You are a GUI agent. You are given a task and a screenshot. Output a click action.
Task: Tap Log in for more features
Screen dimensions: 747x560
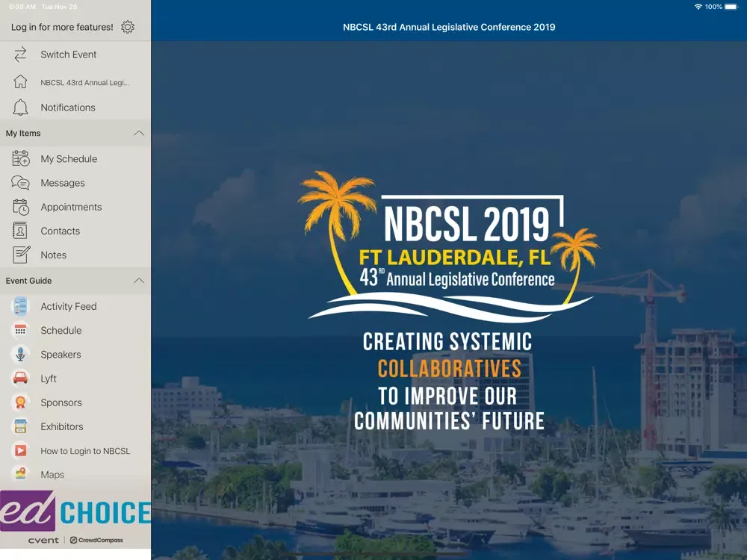coord(62,27)
